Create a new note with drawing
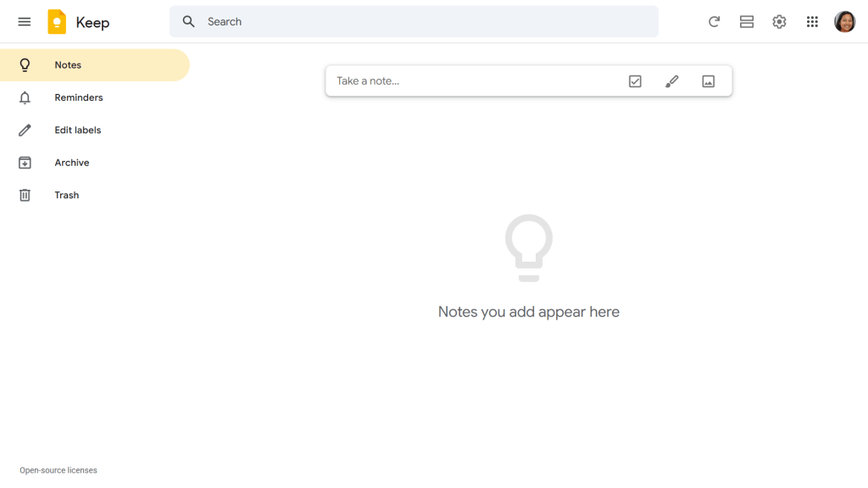868x488 pixels. [671, 80]
